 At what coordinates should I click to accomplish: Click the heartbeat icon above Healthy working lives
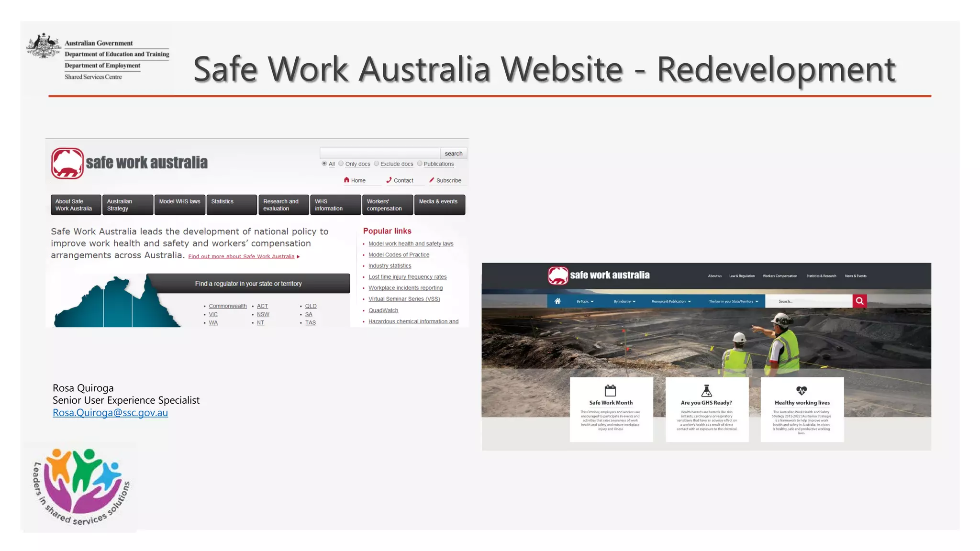point(802,390)
